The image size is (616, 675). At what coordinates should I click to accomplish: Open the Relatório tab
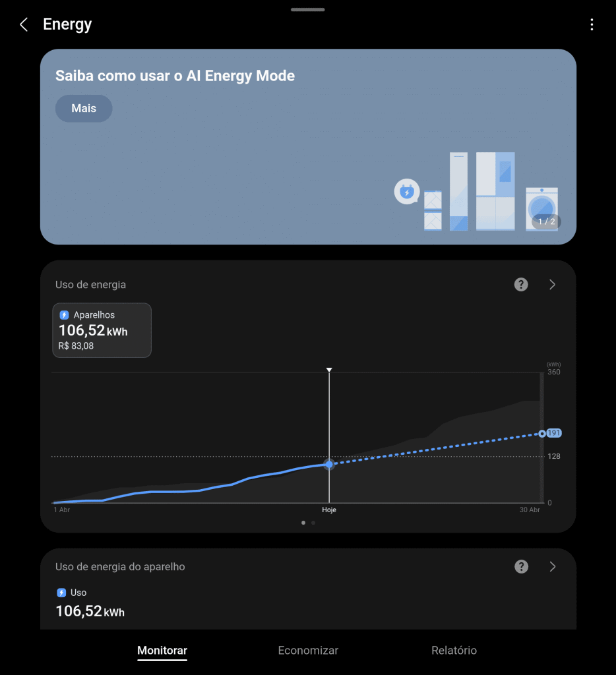(454, 650)
